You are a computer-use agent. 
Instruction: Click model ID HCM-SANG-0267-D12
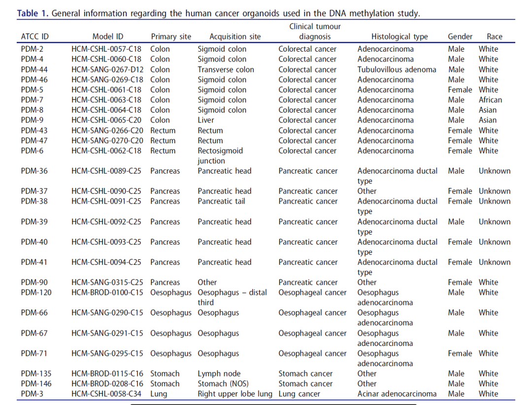108,69
